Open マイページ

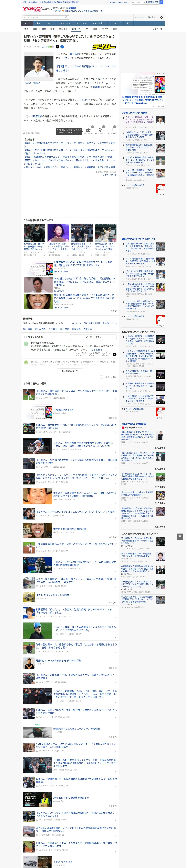pyautogui.click(x=139, y=18)
